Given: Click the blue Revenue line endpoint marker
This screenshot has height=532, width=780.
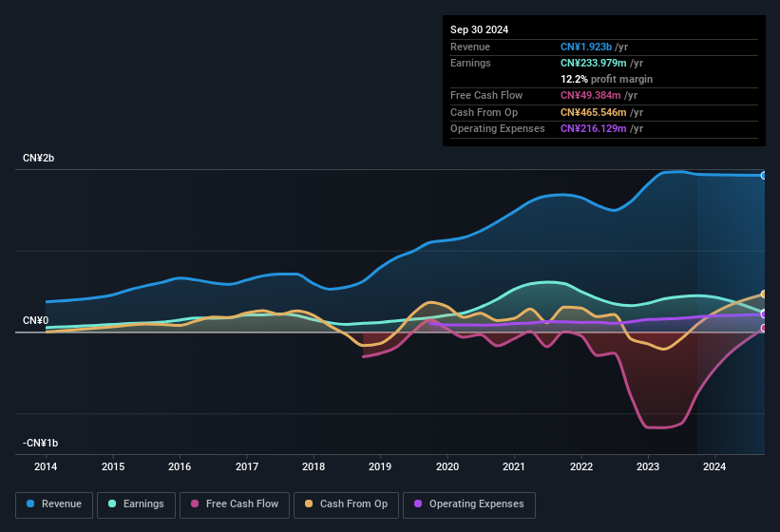Looking at the screenshot, I should pyautogui.click(x=764, y=176).
